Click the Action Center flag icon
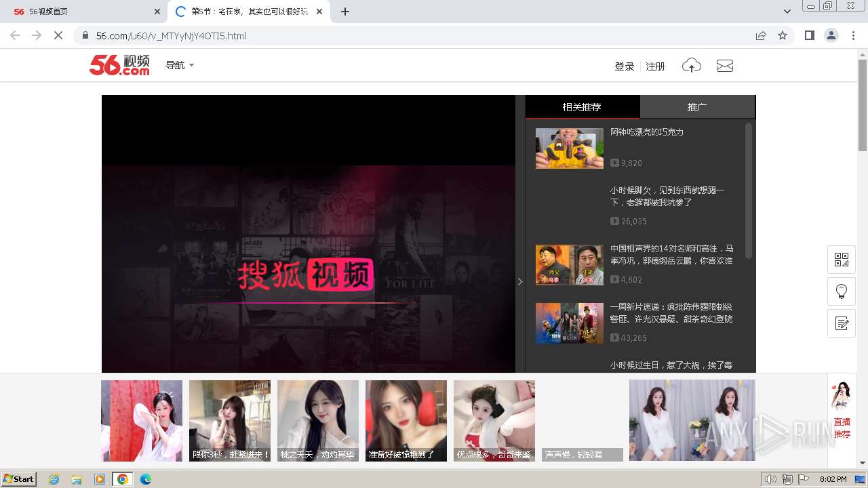 pyautogui.click(x=804, y=479)
